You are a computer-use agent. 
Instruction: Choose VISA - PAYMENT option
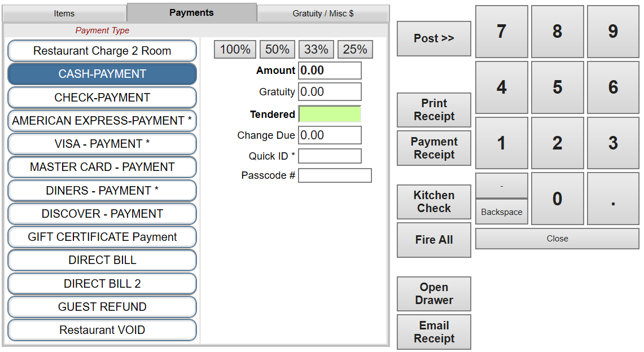(x=102, y=144)
